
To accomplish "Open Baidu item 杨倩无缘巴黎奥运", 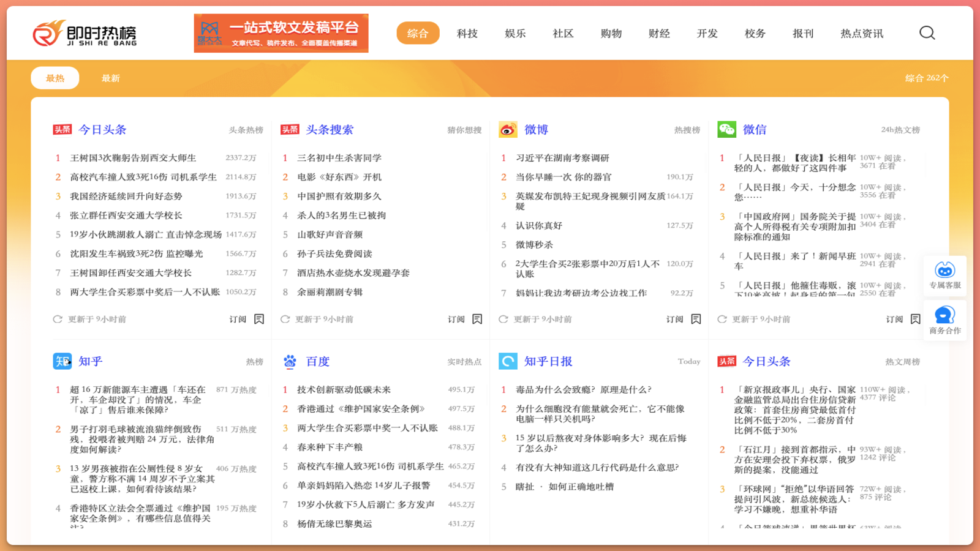I will 334,523.
